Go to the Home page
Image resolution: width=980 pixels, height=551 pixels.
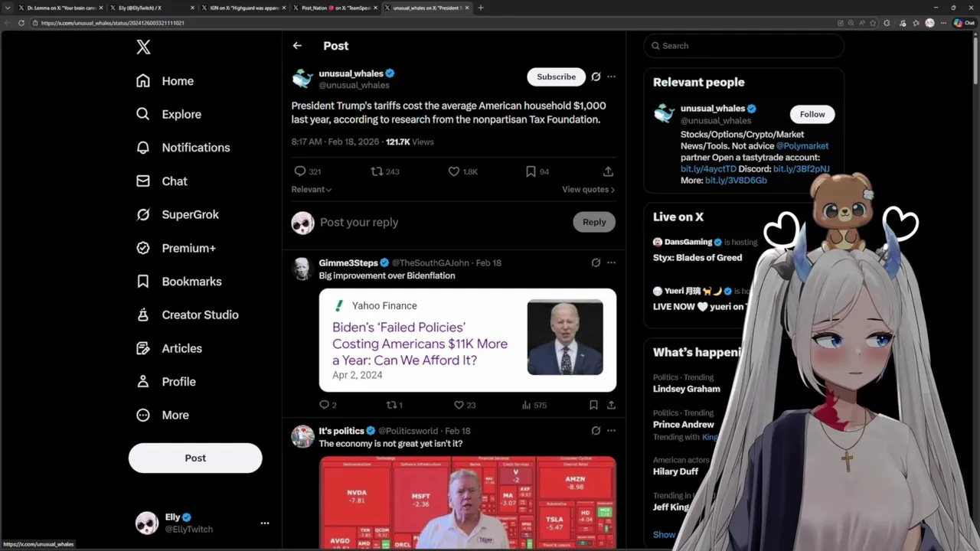pyautogui.click(x=165, y=81)
